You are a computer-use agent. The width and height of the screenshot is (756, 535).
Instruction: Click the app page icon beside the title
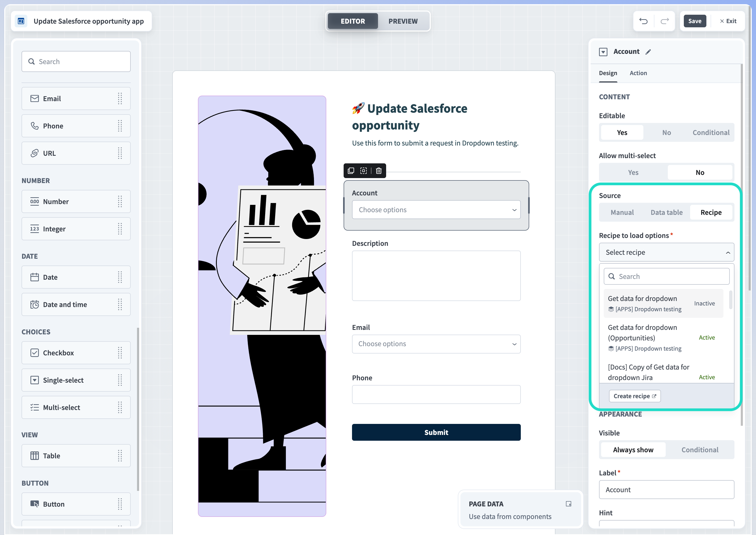click(x=21, y=21)
